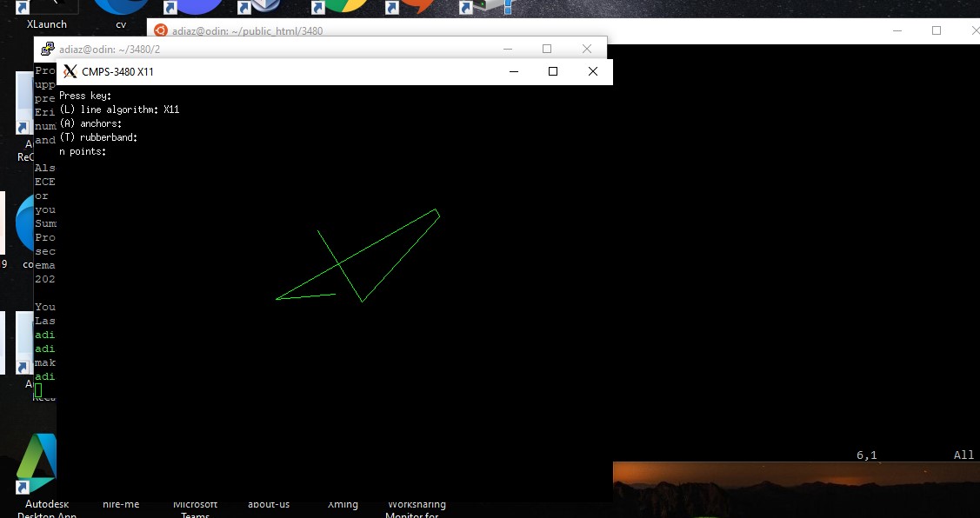The width and height of the screenshot is (980, 518).
Task: Maximize the CMPS-3480 X11 window
Action: (552, 71)
